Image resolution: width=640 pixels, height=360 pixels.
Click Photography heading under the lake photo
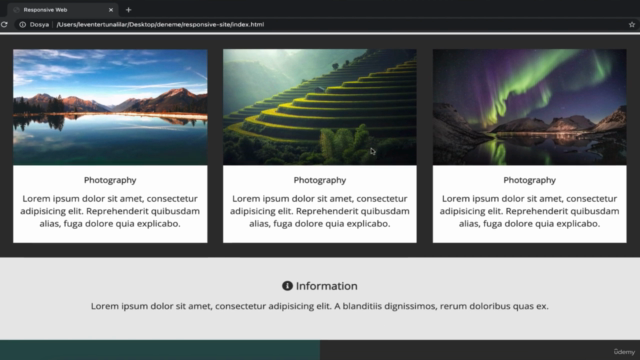[110, 180]
